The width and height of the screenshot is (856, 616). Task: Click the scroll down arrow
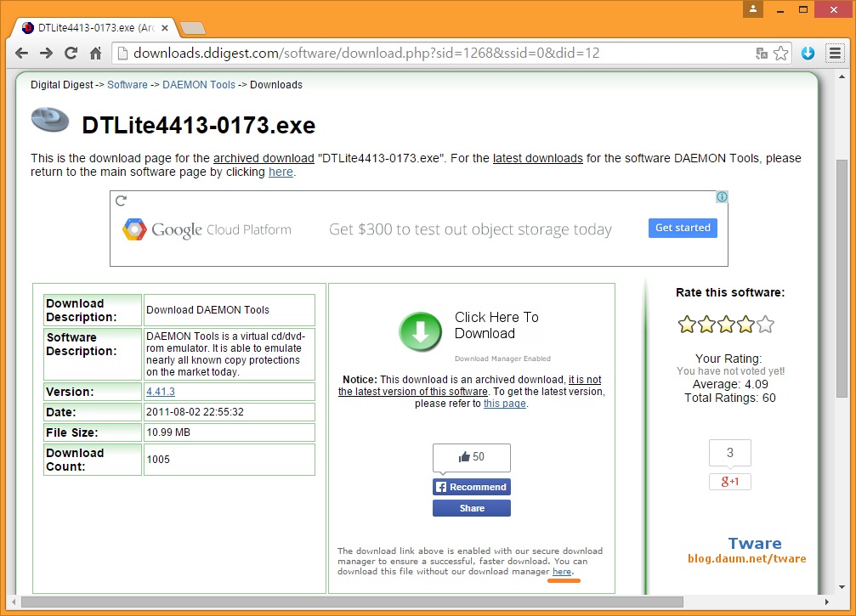(x=842, y=587)
